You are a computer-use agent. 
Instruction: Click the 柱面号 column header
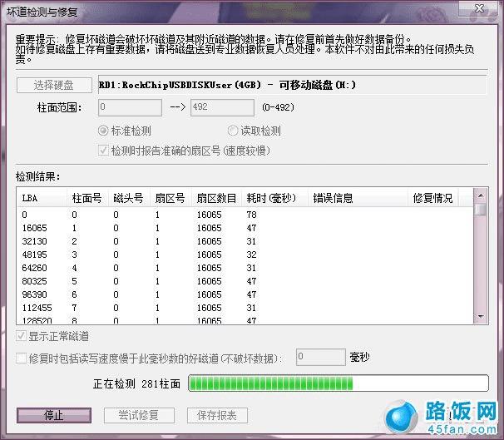[87, 198]
